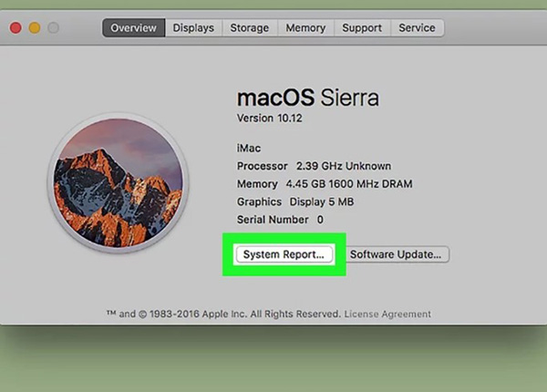The width and height of the screenshot is (547, 392).
Task: Open the Displays tab
Action: click(x=193, y=28)
